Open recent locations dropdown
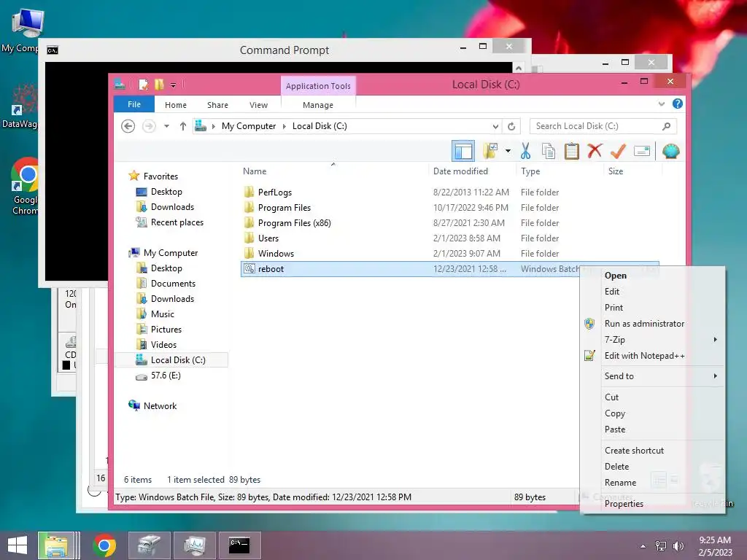This screenshot has height=560, width=747. [167, 126]
